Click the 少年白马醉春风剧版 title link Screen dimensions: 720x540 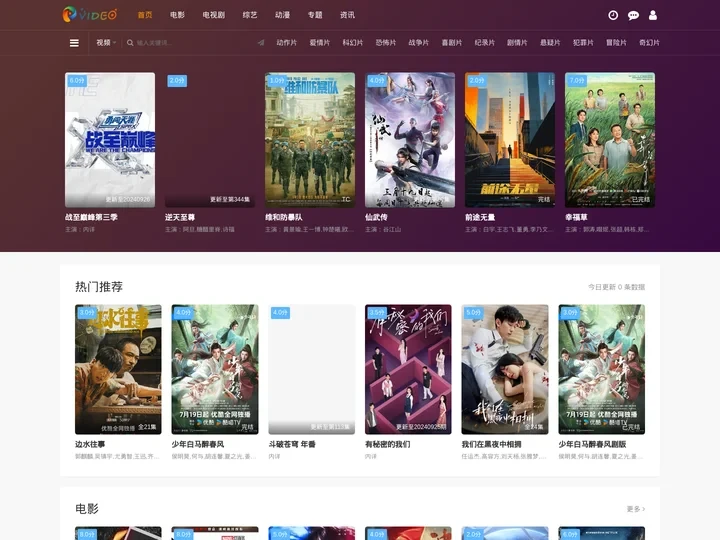click(592, 444)
